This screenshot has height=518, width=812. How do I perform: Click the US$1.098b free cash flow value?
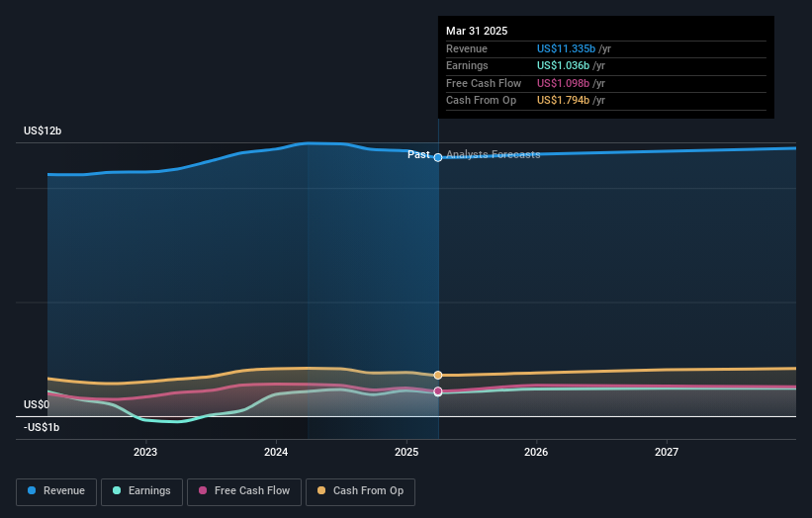click(563, 83)
